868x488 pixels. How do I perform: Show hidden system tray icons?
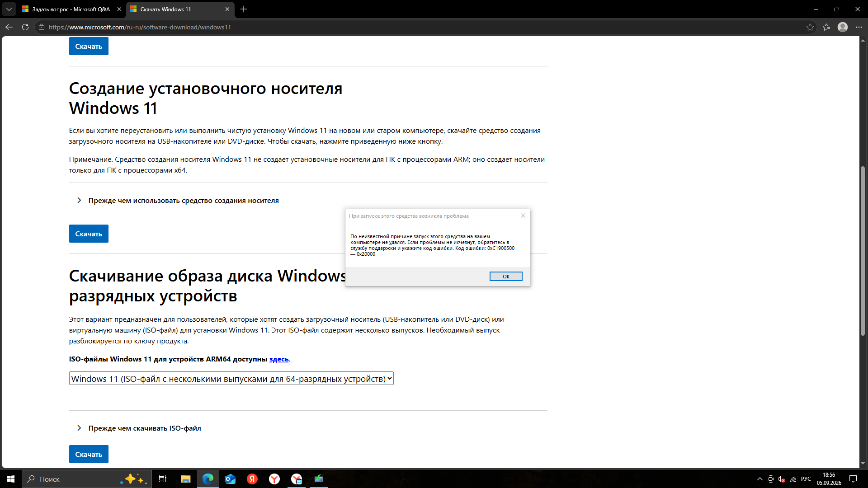[760, 479]
